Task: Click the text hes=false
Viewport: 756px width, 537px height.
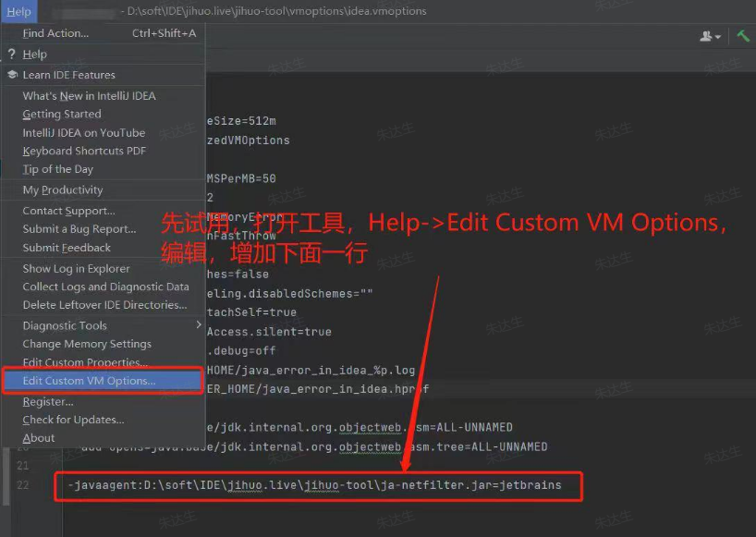Action: pos(238,275)
